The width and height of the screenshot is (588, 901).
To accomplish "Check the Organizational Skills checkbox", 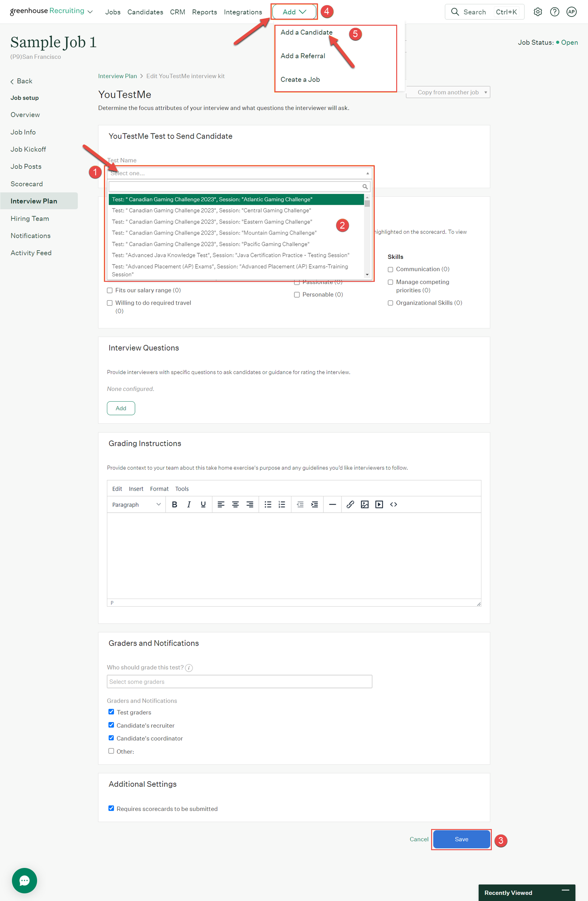I will [390, 303].
